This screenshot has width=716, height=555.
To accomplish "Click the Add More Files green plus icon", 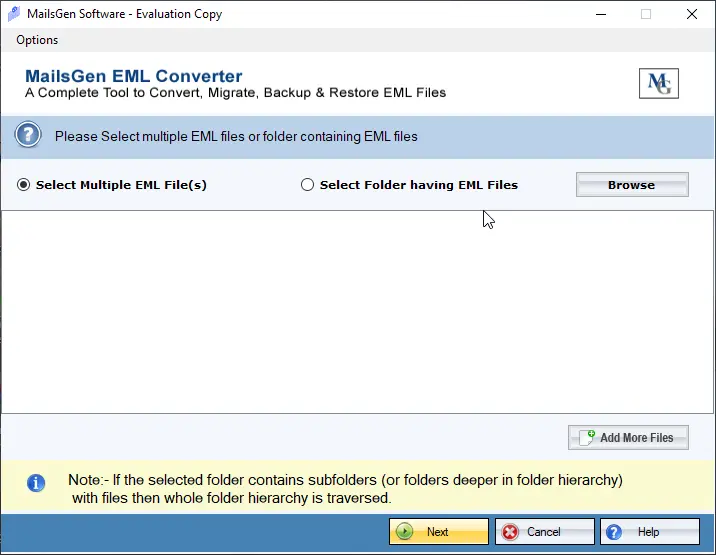I will (x=587, y=437).
